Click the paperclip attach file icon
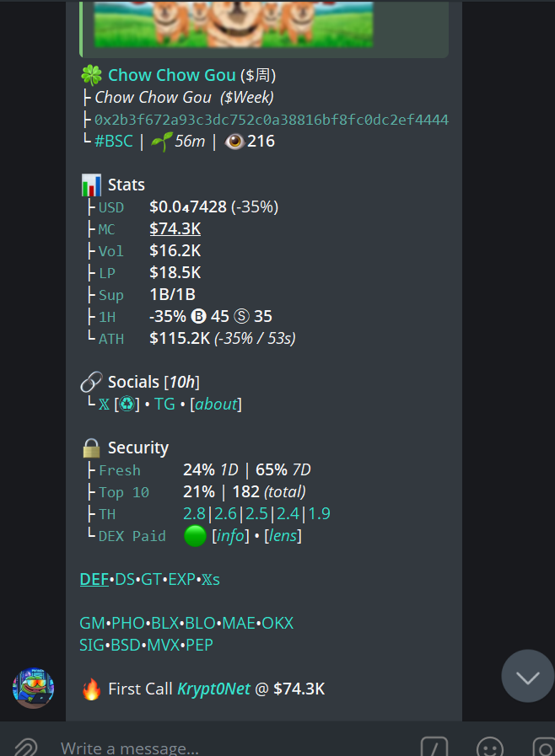 [x=24, y=746]
